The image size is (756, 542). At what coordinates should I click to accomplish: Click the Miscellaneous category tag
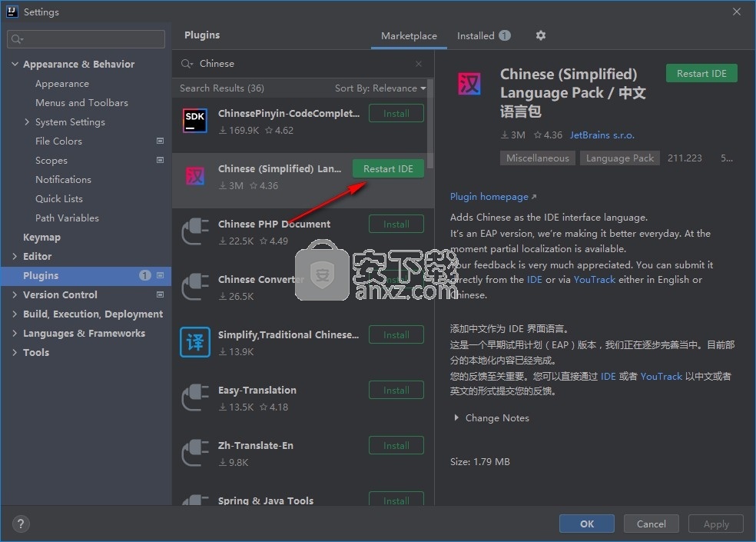[x=538, y=158]
